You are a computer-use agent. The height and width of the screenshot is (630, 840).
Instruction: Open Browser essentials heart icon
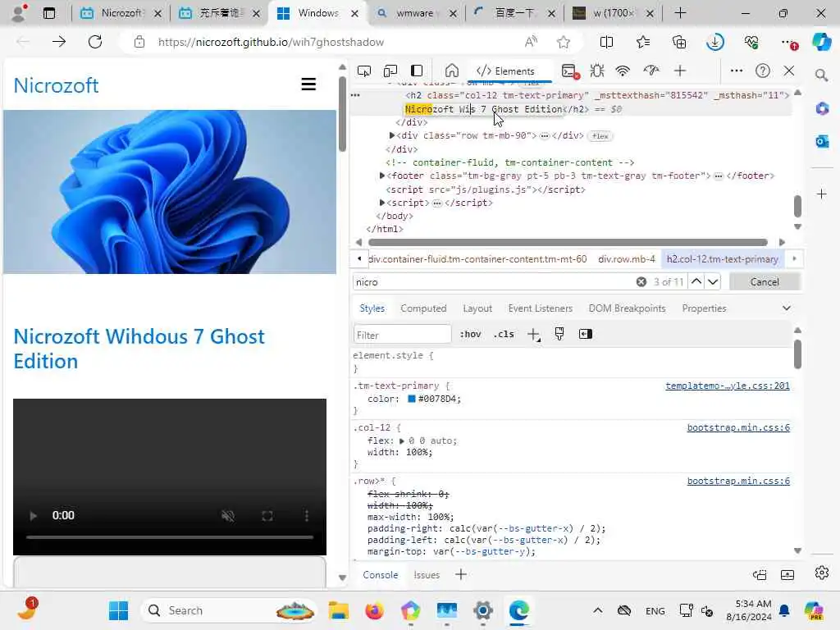tap(751, 42)
